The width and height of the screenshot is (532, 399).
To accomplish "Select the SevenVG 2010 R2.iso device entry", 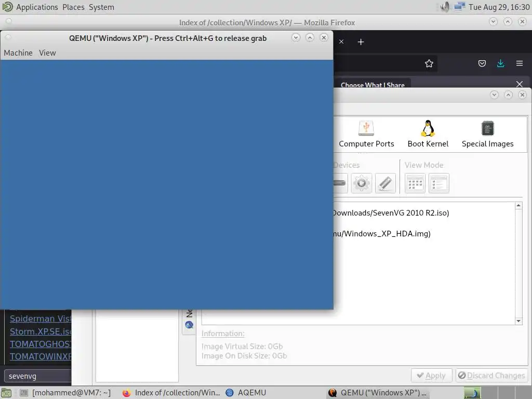I will coord(390,212).
